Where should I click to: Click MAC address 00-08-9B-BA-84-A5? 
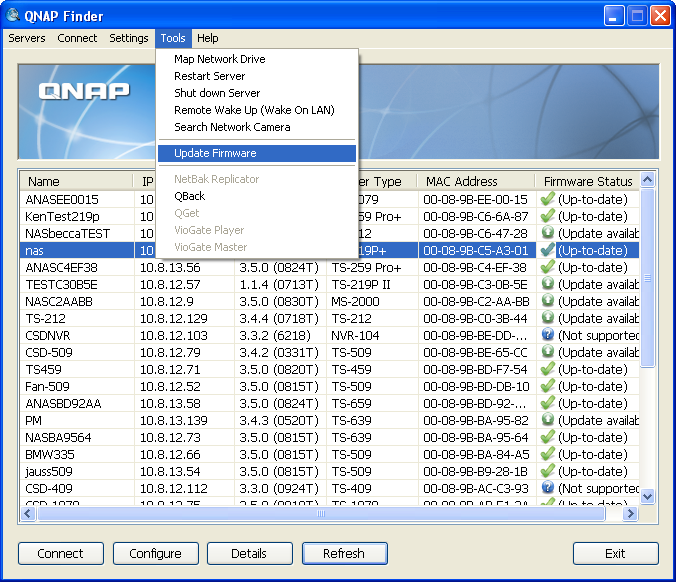(x=476, y=454)
